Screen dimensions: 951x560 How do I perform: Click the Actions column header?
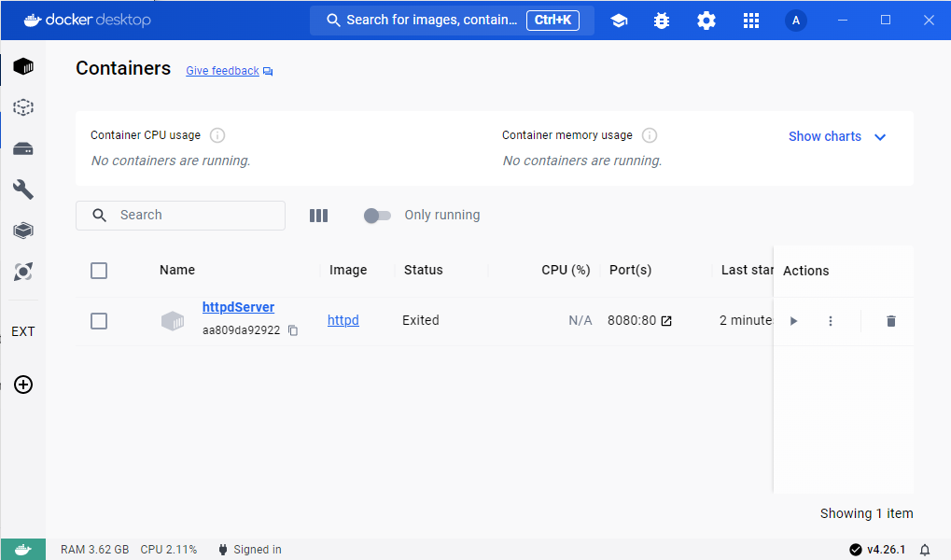[805, 271]
